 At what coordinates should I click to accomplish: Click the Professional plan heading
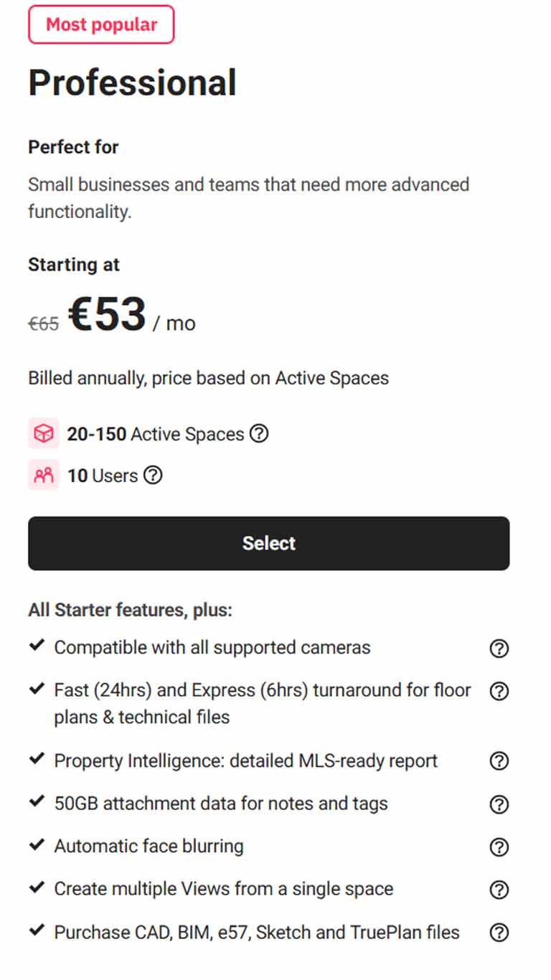point(132,83)
